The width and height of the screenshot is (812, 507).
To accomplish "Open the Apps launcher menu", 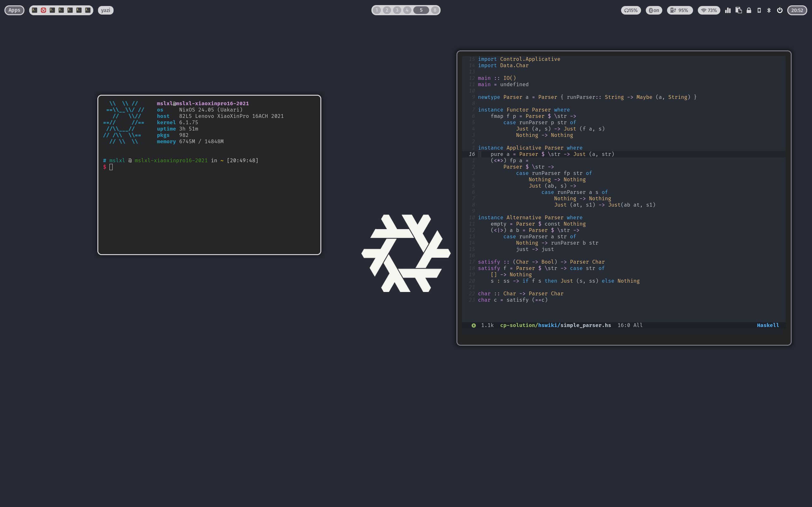I will [x=14, y=10].
